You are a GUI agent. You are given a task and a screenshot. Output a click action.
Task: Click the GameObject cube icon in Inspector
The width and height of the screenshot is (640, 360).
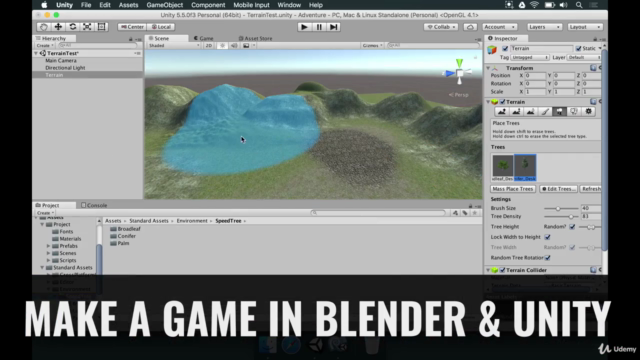coord(492,50)
